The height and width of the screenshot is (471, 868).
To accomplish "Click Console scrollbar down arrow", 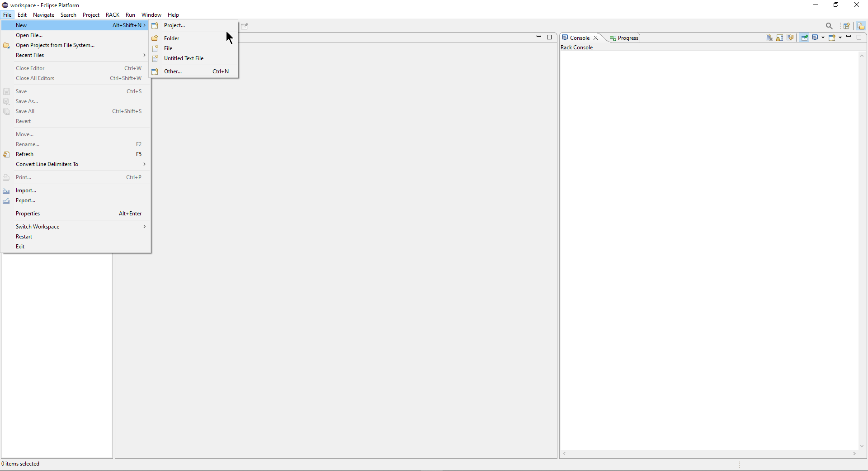I will 862,446.
